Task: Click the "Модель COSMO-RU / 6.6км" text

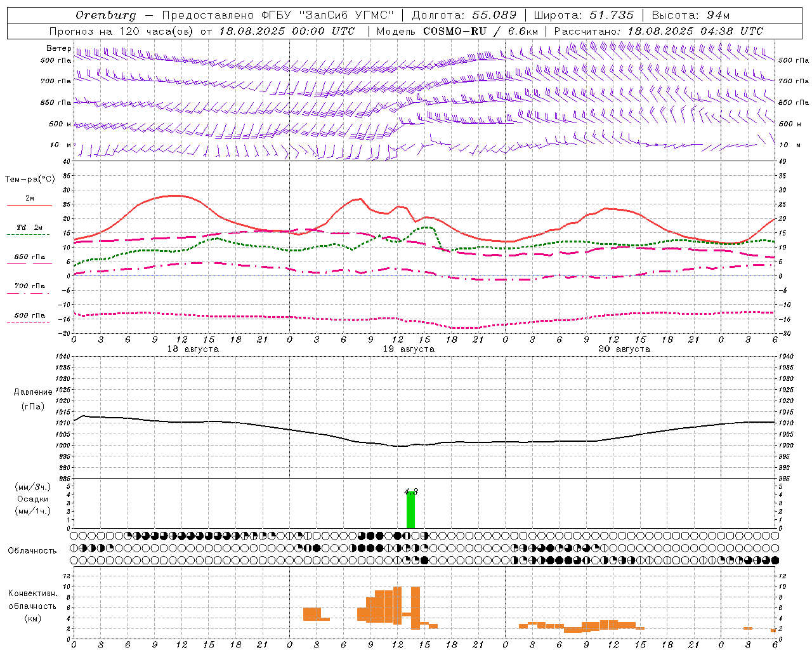Action: [457, 31]
